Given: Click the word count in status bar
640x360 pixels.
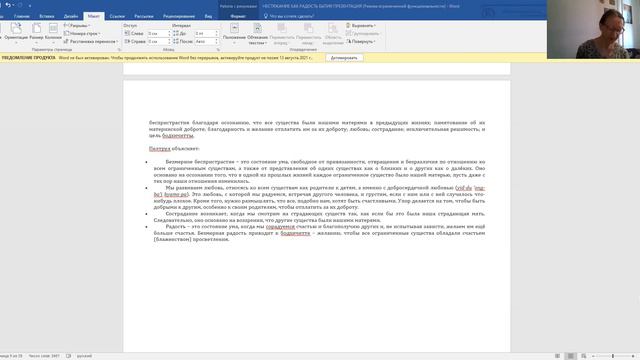Looking at the screenshot, I should coord(44,356).
